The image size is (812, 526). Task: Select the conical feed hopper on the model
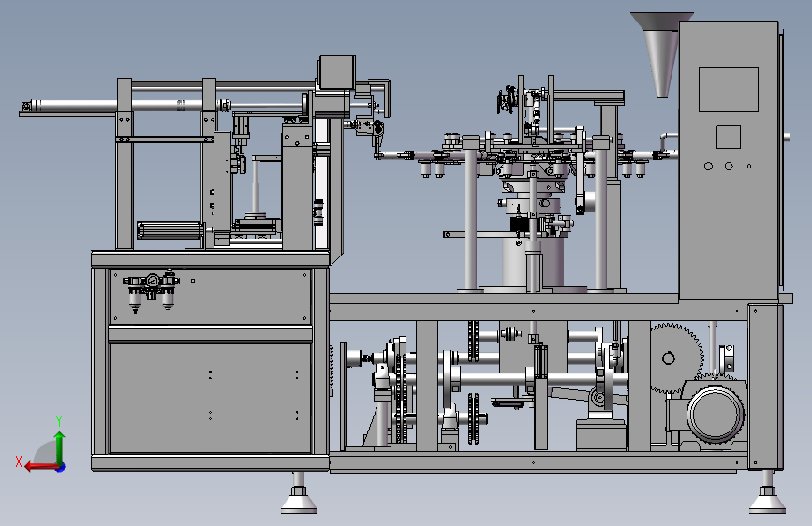[x=661, y=54]
